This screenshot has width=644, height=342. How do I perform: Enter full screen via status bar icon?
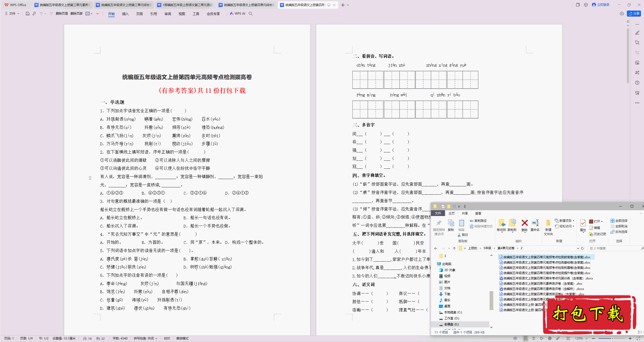(638, 338)
